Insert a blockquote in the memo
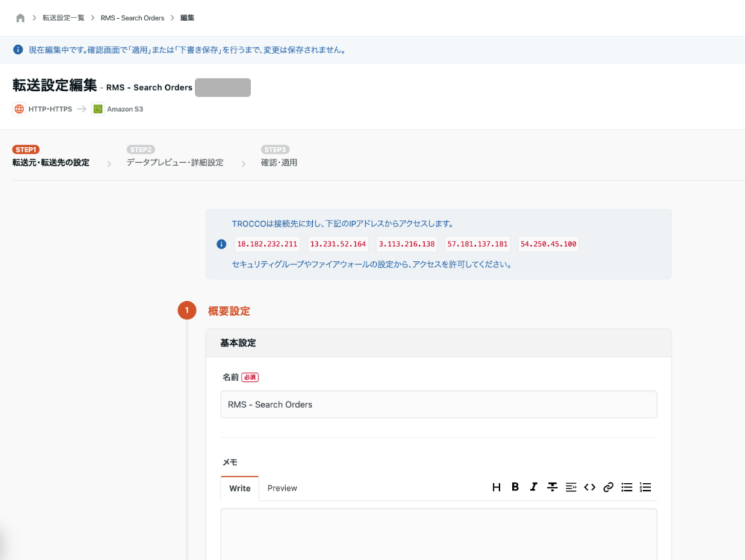 click(571, 487)
